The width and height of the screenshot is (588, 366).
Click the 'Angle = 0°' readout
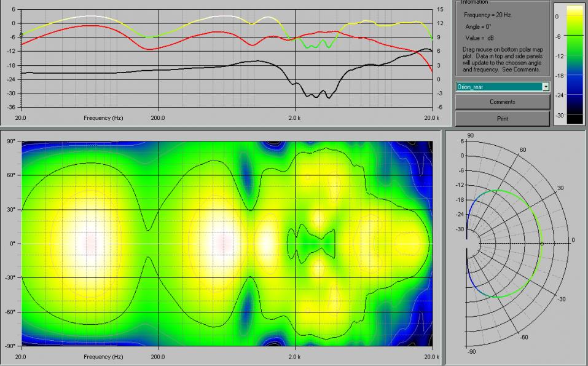tap(478, 26)
